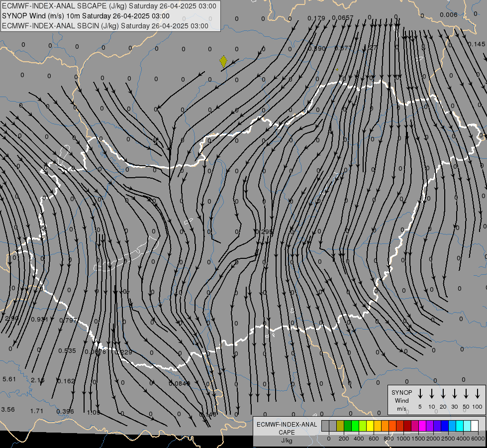Click the map value 0.396
Image resolution: width=487 pixels, height=448 pixels.
[65, 412]
